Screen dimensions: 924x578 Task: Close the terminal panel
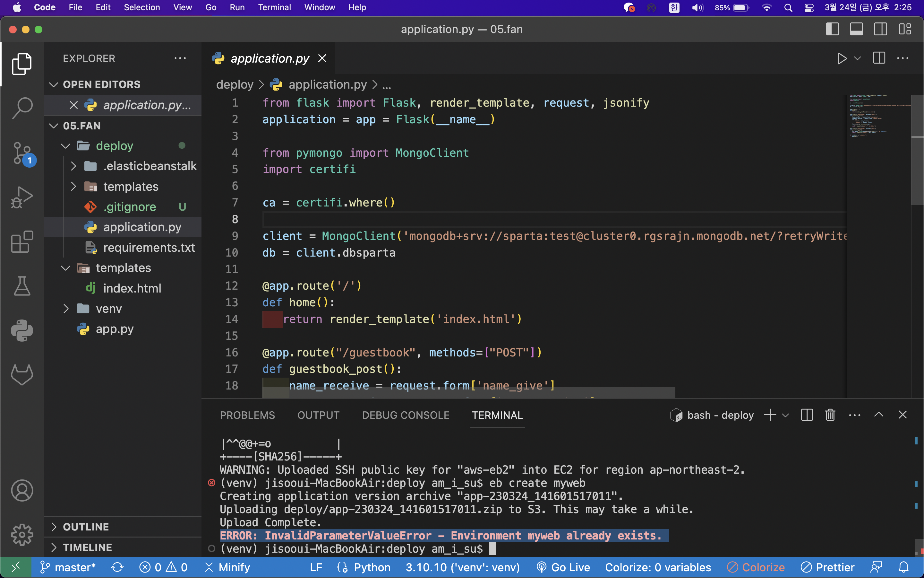(x=903, y=415)
